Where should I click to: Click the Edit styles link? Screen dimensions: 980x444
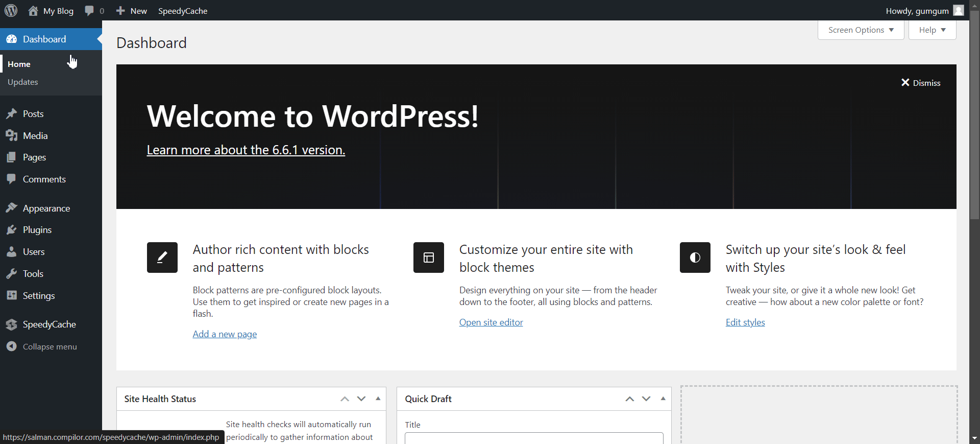click(x=745, y=322)
